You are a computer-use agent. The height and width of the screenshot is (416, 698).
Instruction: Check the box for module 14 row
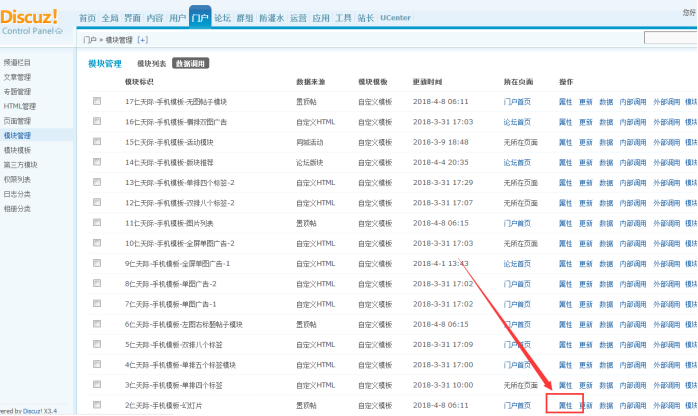click(x=97, y=162)
